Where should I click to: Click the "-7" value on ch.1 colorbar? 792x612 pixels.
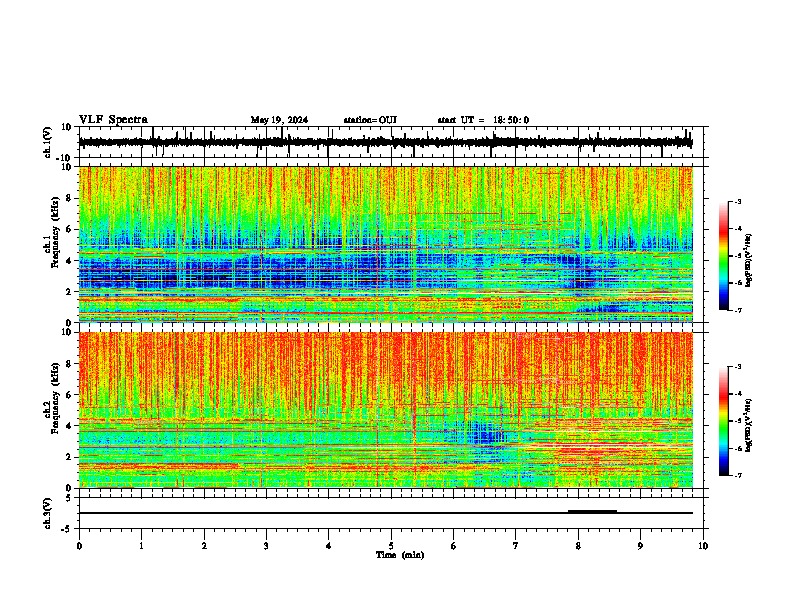coord(738,311)
